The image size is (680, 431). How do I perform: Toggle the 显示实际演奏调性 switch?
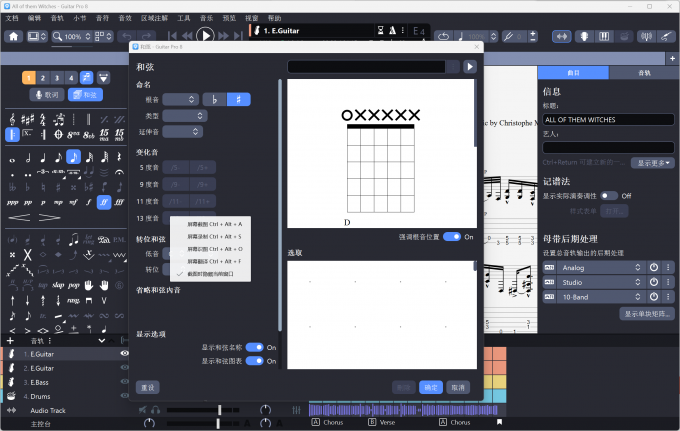pyautogui.click(x=611, y=196)
